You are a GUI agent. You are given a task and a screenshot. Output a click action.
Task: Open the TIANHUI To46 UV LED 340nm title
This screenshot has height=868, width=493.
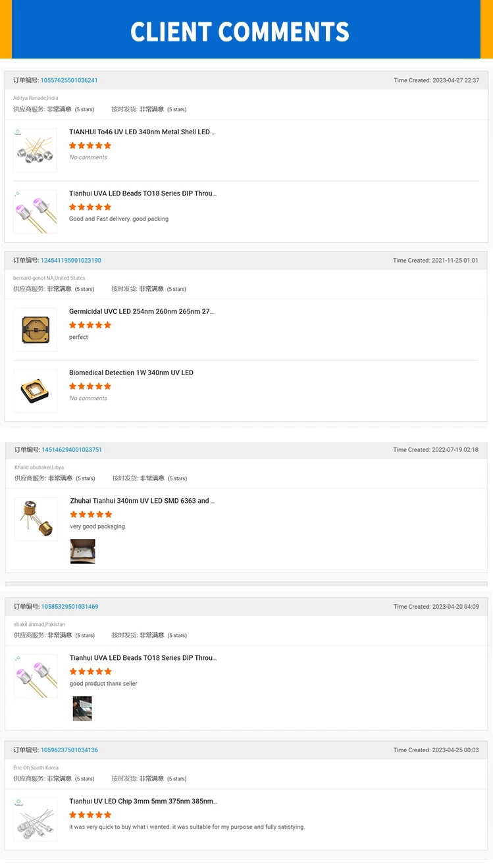(142, 132)
